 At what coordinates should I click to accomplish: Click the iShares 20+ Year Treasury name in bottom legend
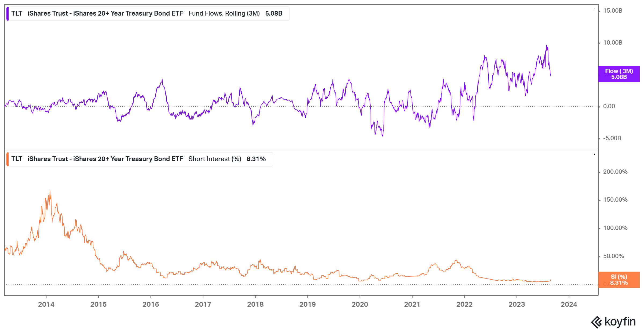click(105, 159)
